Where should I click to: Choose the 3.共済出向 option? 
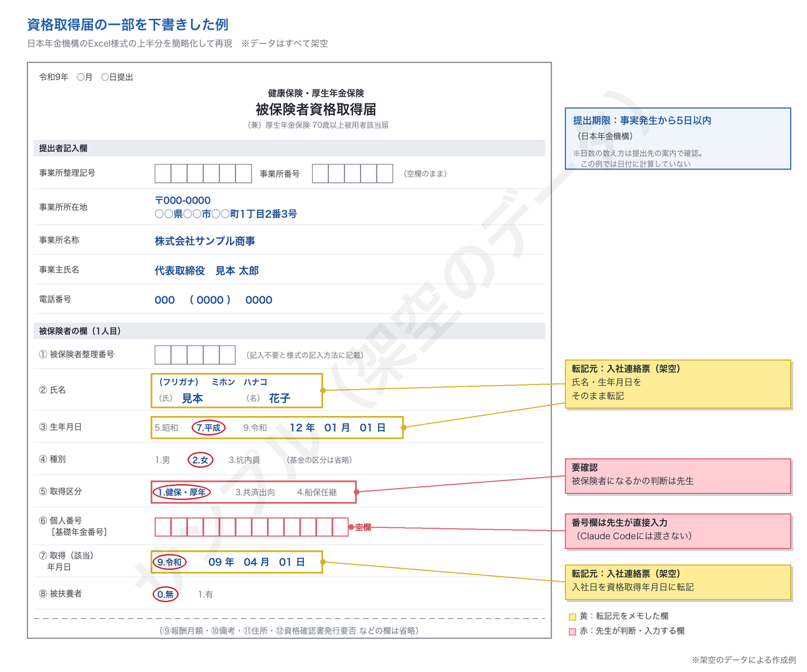click(256, 492)
